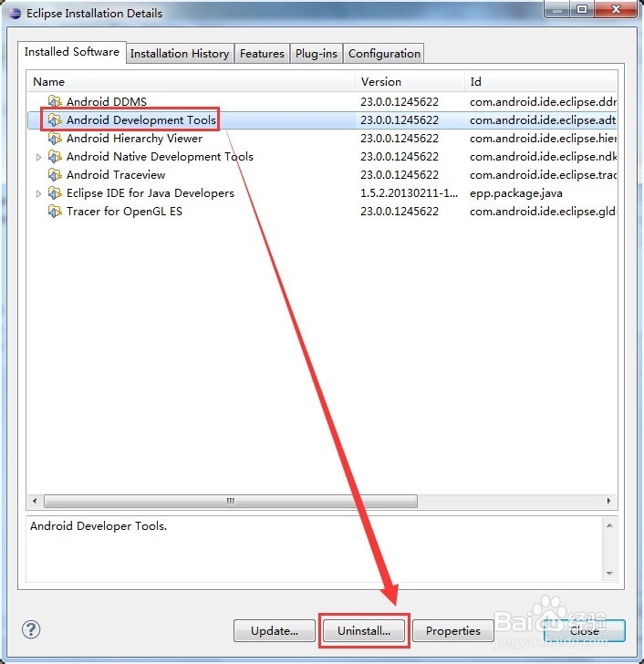Select the Android Traceview row
Screen dimensions: 644x664
pos(322,175)
